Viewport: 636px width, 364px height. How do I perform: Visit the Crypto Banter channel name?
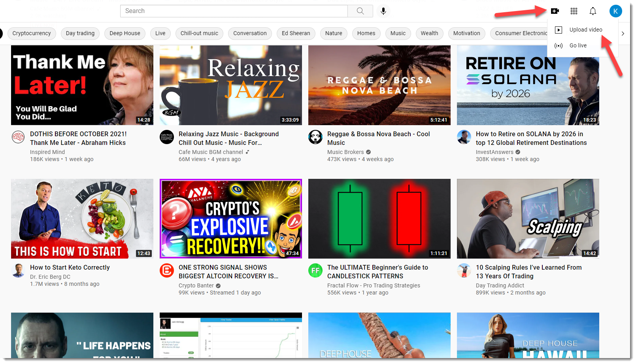pos(196,285)
